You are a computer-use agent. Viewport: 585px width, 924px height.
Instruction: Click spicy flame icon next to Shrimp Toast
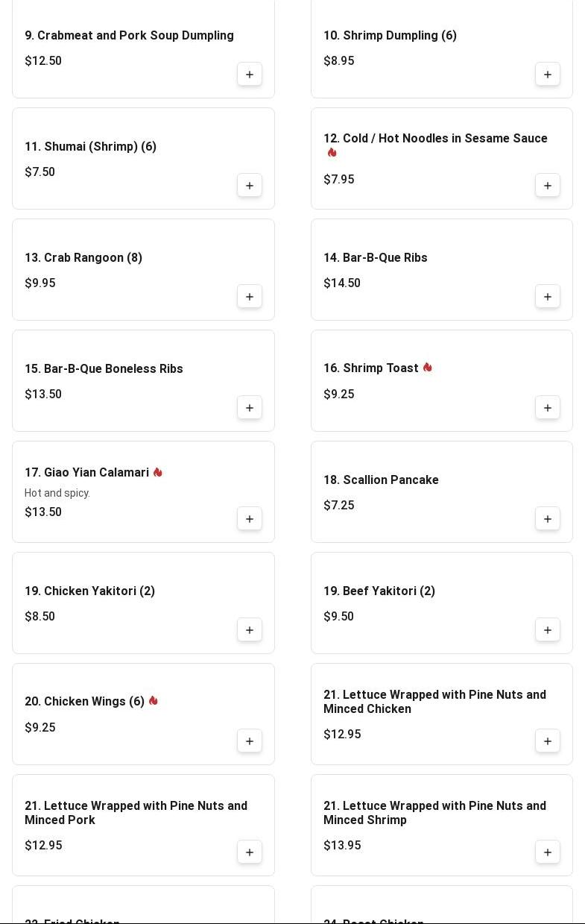pos(427,368)
